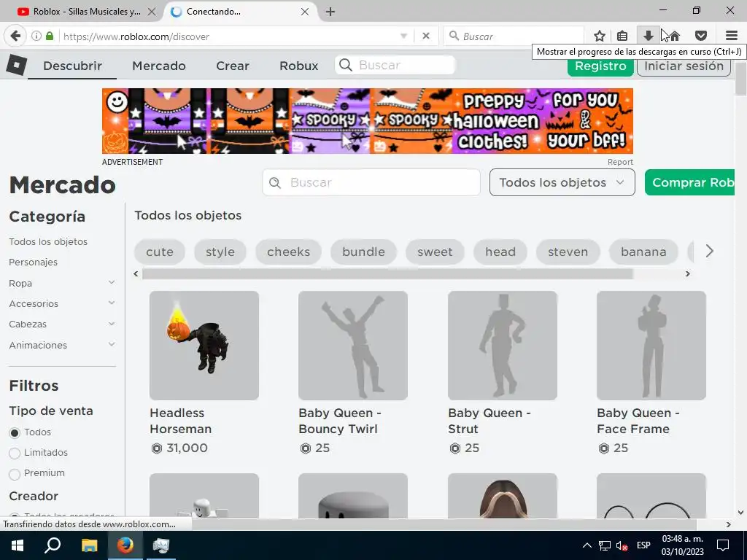Open the Firefox hamburger menu
Screen dimensions: 747x560
(731, 36)
